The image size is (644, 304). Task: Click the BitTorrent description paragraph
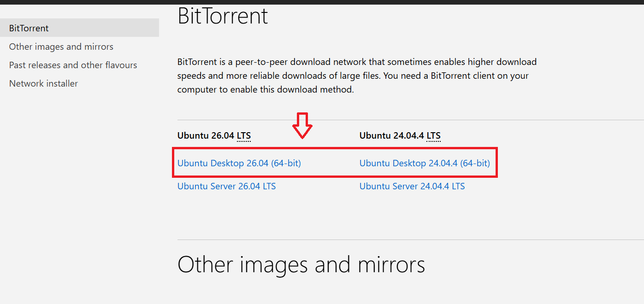coord(357,76)
